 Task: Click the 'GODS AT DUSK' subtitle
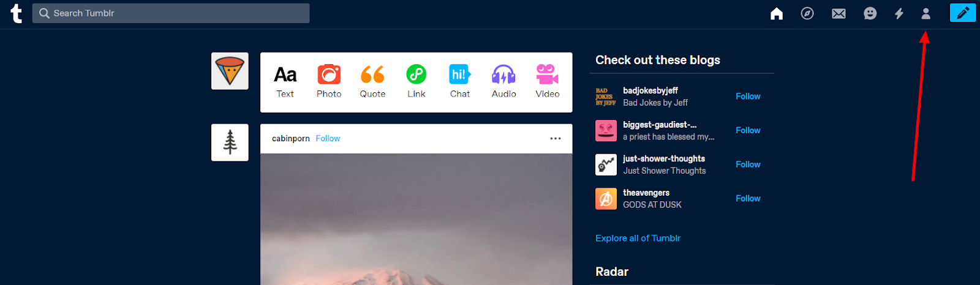coord(652,205)
